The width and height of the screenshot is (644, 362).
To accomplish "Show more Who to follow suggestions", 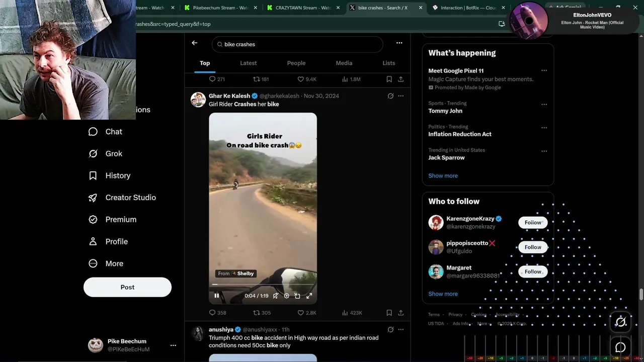I will click(443, 294).
